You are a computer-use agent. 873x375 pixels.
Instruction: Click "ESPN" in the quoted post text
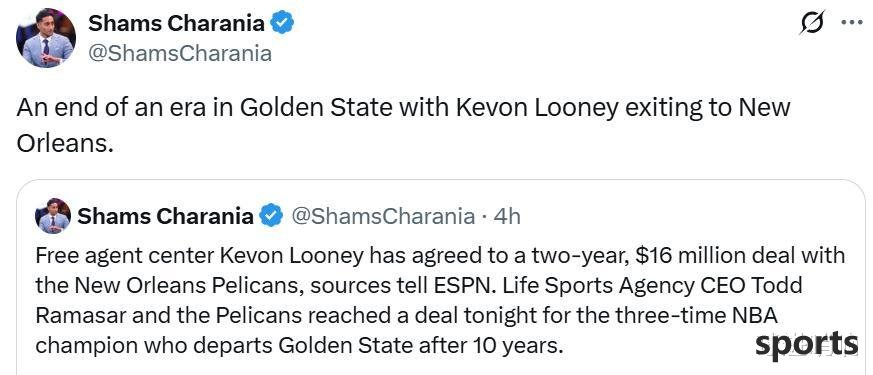point(477,285)
